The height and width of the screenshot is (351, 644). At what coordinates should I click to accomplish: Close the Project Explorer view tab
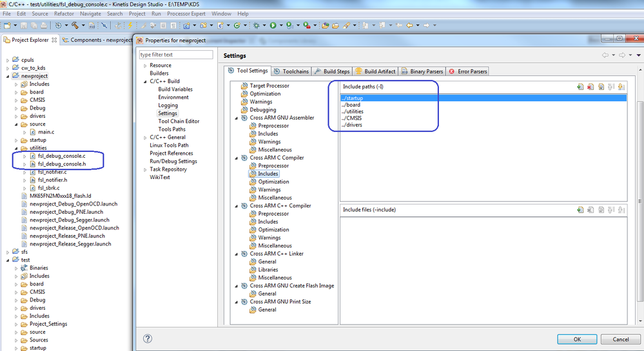click(x=54, y=40)
